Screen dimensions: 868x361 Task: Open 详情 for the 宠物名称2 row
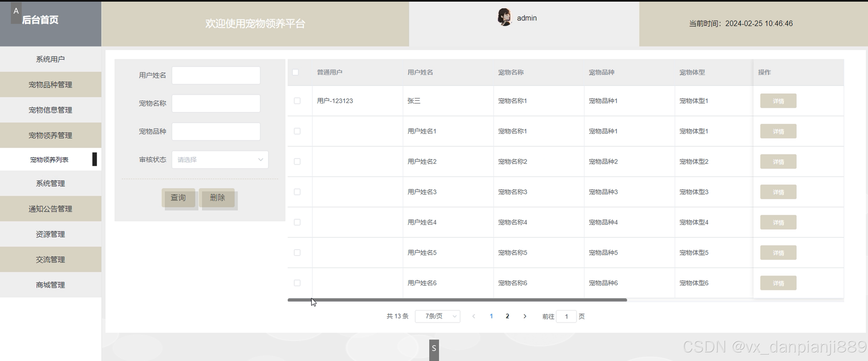click(x=778, y=162)
